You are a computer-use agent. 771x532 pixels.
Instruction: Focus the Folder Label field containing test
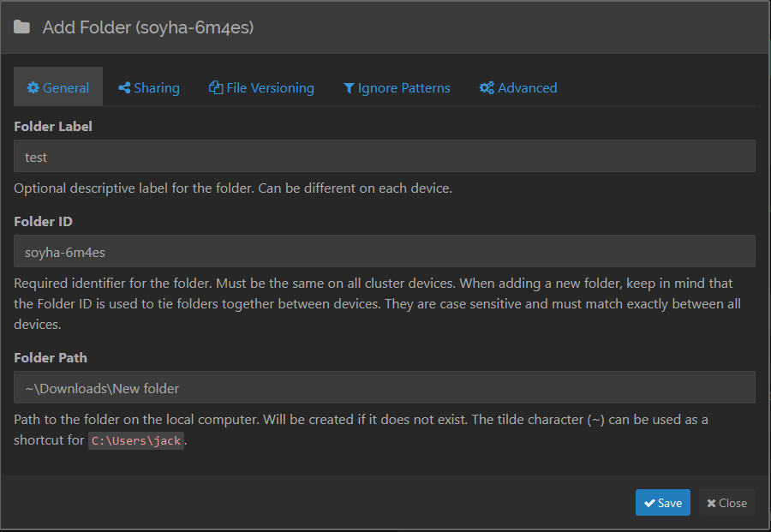point(385,157)
